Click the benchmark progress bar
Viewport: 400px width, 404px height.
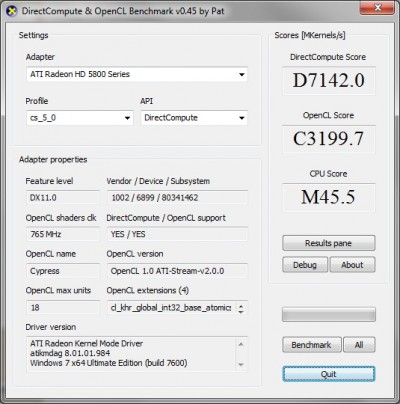point(329,314)
